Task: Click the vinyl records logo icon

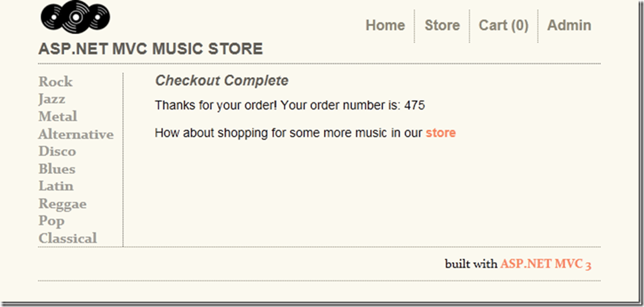Action: click(x=75, y=17)
